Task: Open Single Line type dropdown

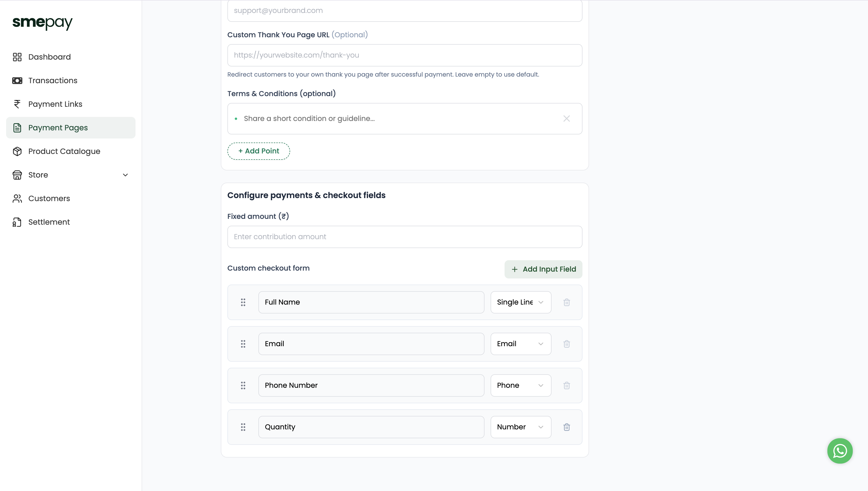Action: coord(521,302)
